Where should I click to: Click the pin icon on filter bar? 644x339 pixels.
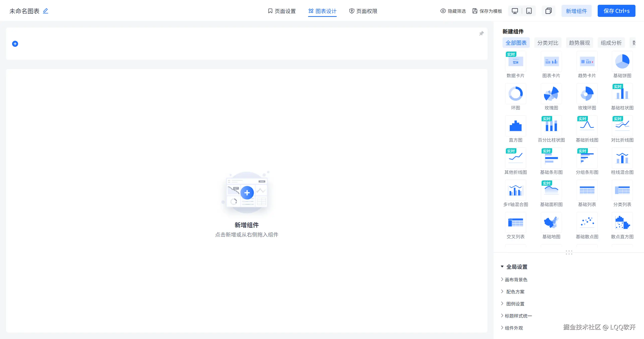pyautogui.click(x=481, y=33)
